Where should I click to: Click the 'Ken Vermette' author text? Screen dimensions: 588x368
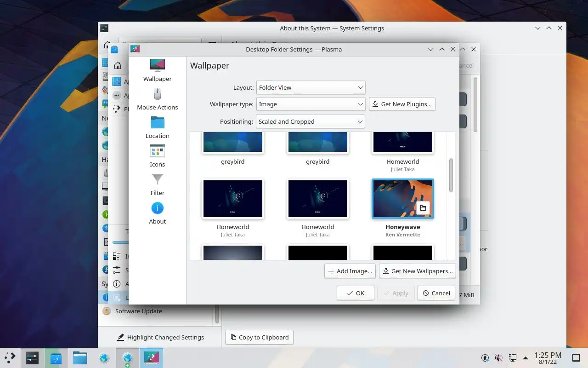pos(403,235)
